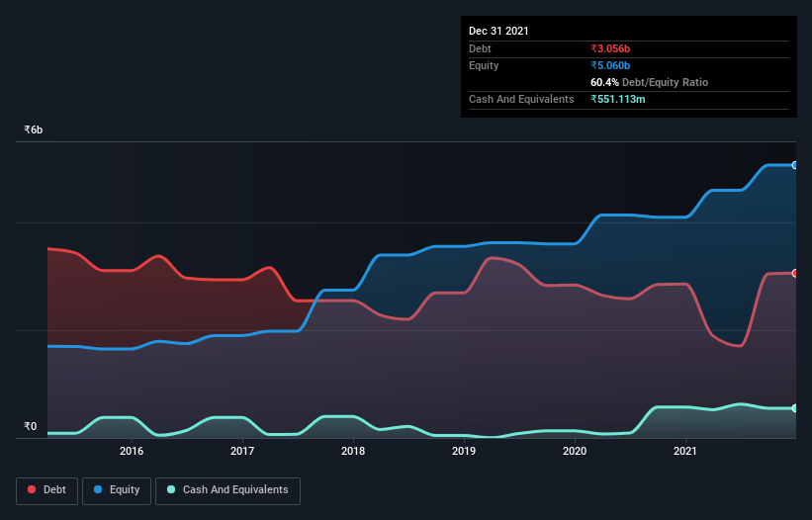Click the 2020 x-axis label
Image resolution: width=812 pixels, height=520 pixels.
coord(575,451)
